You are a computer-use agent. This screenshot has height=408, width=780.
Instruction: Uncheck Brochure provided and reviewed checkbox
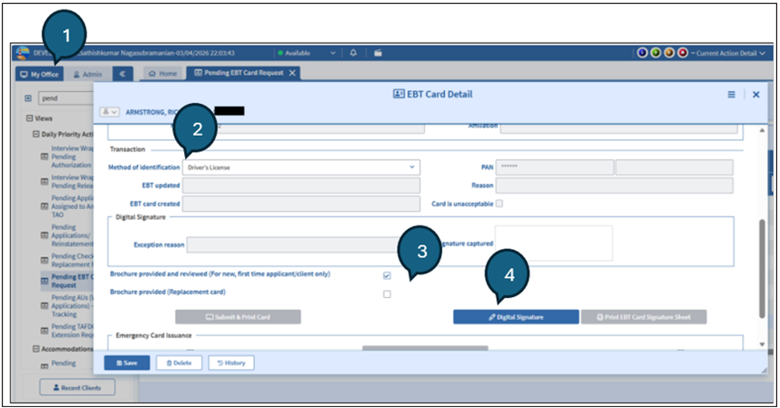(387, 275)
